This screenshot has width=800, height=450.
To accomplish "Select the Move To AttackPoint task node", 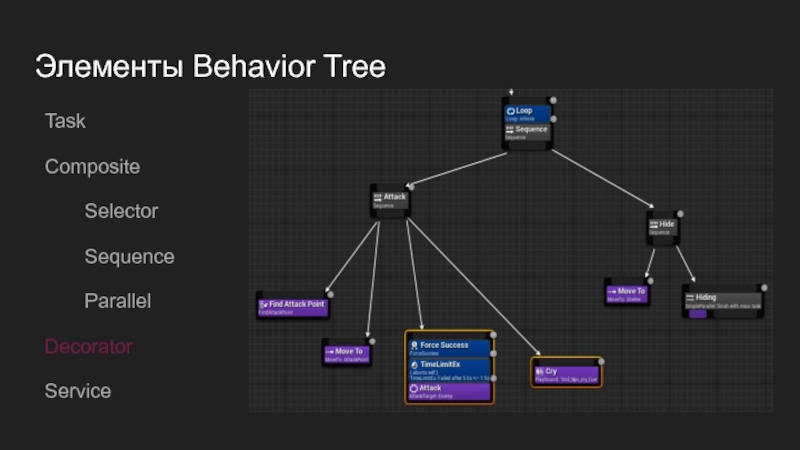I will [x=346, y=354].
